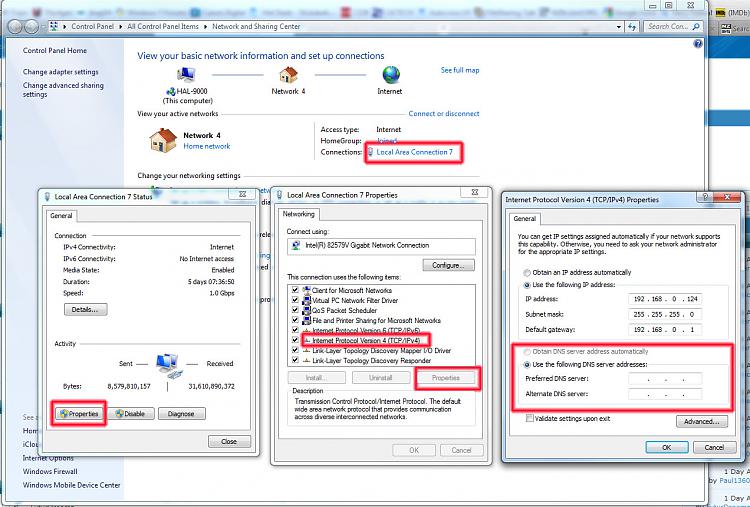Click the Preferred DNS server field

click(665, 379)
